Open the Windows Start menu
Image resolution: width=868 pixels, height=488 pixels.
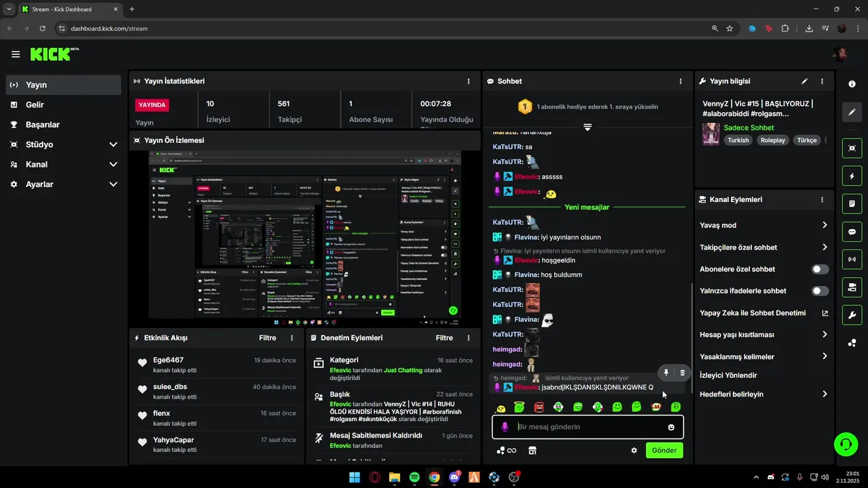(355, 477)
